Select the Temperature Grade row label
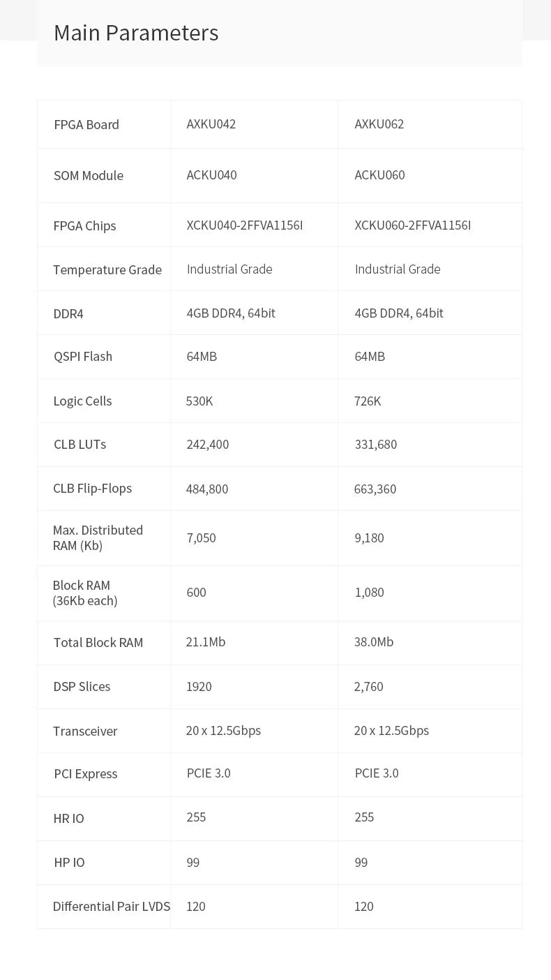551x980 pixels. click(x=107, y=269)
